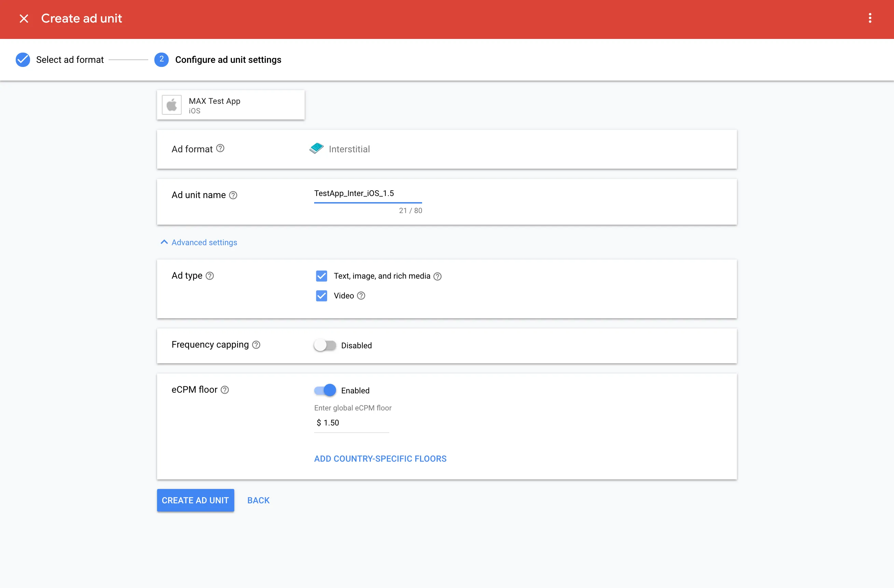Viewport: 894px width, 588px height.
Task: Click the Apple iOS app icon
Action: click(x=172, y=105)
